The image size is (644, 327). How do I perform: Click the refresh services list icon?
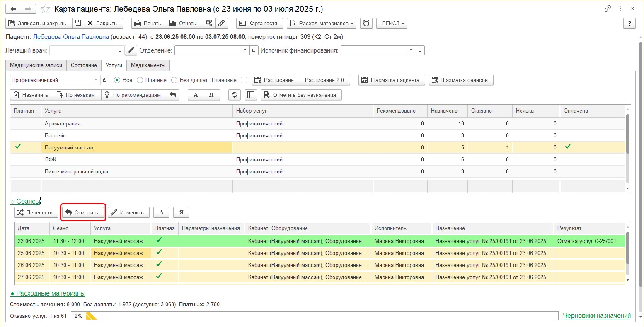(235, 95)
